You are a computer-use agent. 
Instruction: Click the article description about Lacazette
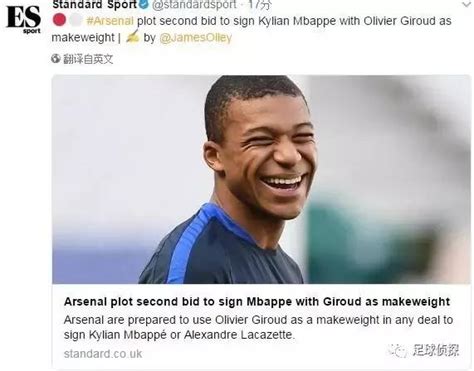(x=258, y=327)
